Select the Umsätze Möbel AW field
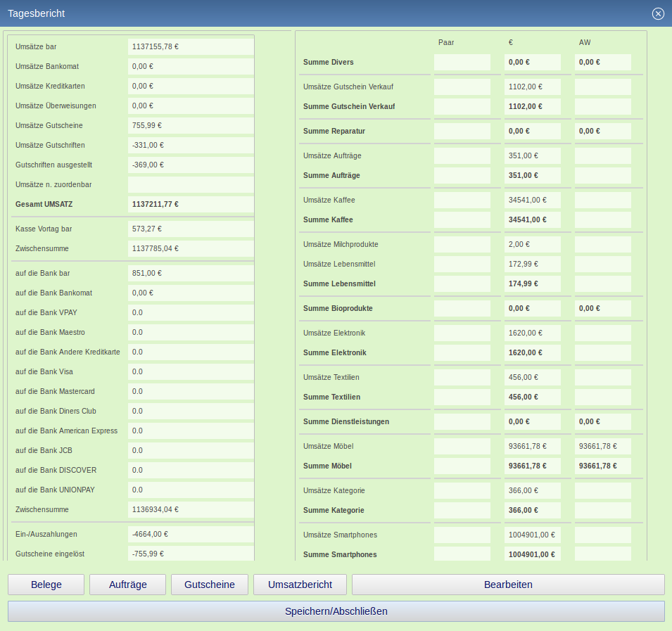The image size is (672, 631). tap(602, 446)
